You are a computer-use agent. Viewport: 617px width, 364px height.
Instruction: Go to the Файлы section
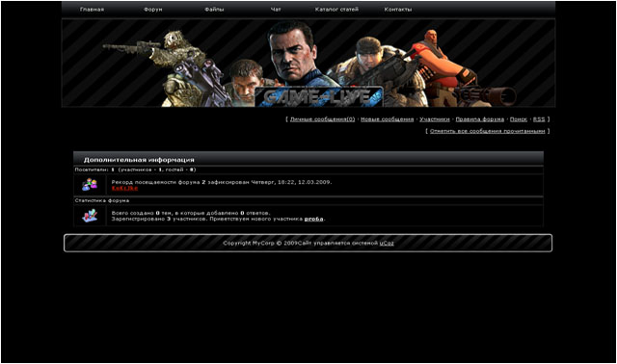click(214, 10)
